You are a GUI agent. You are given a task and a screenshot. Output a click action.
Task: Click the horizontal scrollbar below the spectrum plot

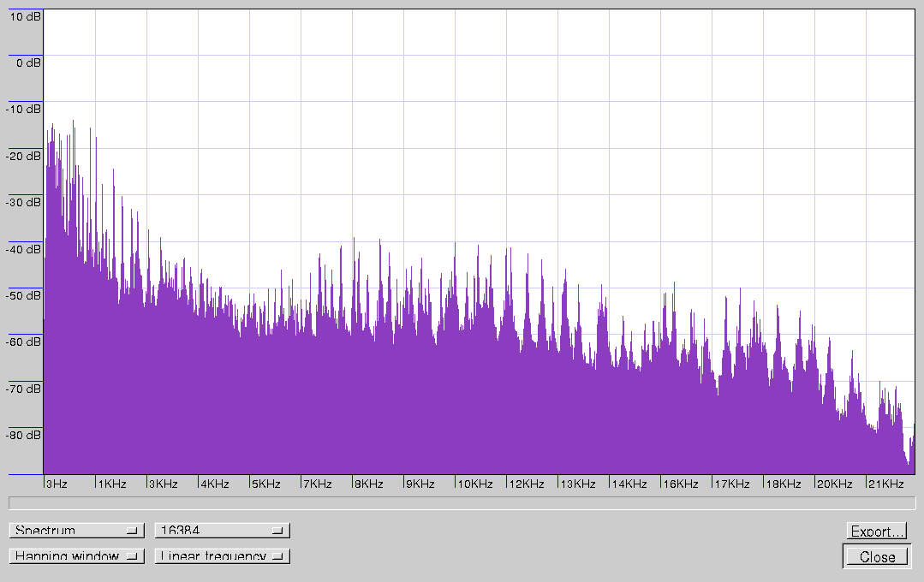click(x=462, y=503)
